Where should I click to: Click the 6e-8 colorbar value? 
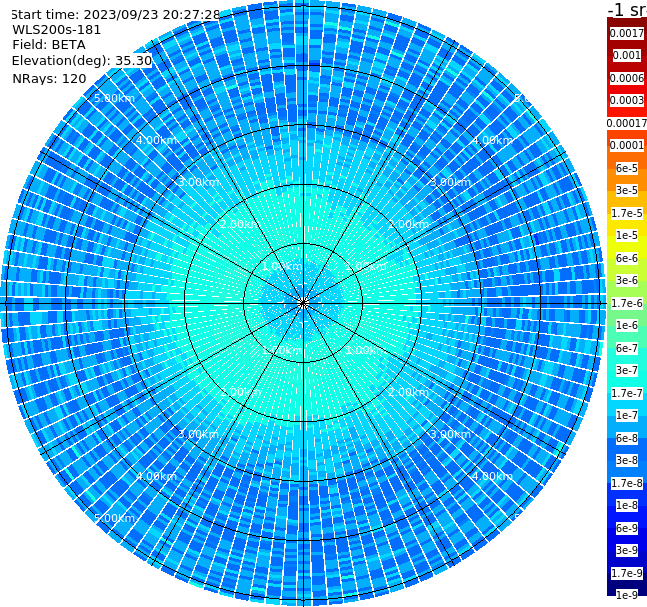(627, 438)
